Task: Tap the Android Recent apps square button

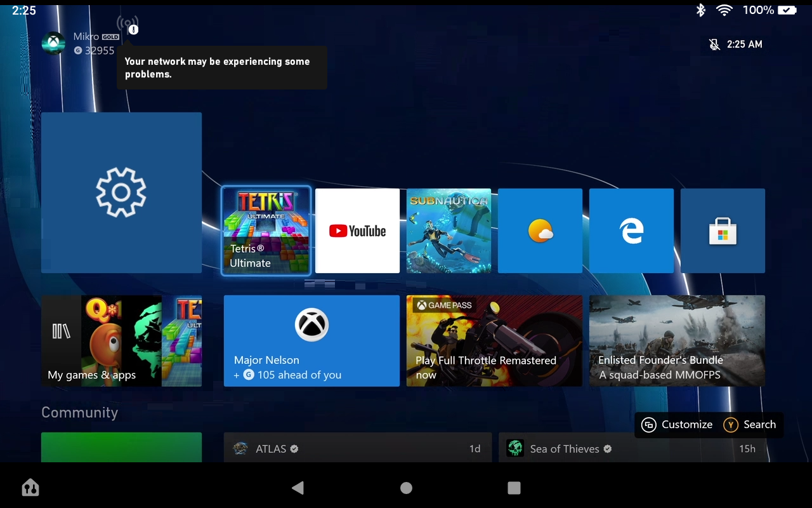Action: coord(514,488)
